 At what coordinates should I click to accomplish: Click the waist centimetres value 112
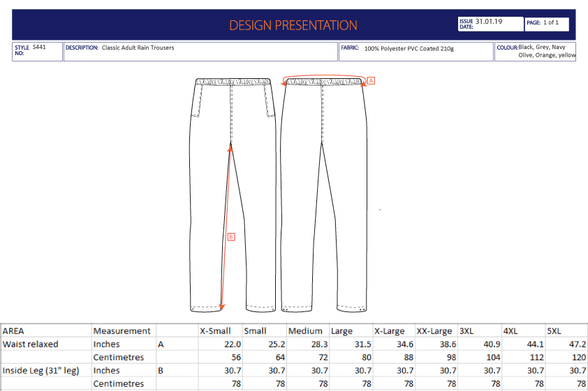click(537, 357)
